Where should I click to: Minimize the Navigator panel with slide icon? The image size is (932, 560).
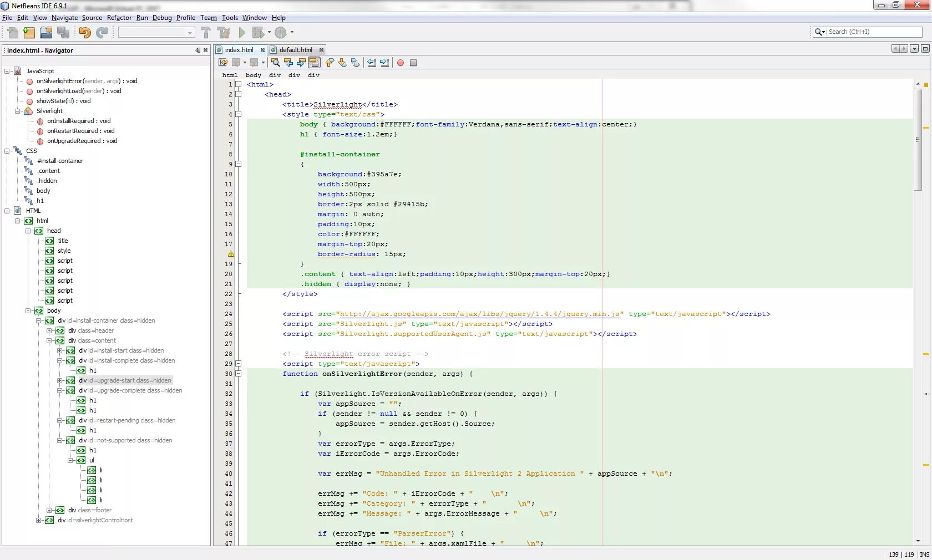pos(198,50)
